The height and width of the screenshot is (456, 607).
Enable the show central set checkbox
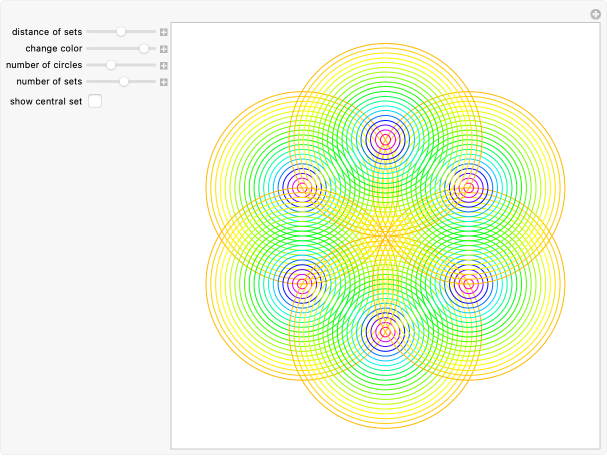(95, 101)
